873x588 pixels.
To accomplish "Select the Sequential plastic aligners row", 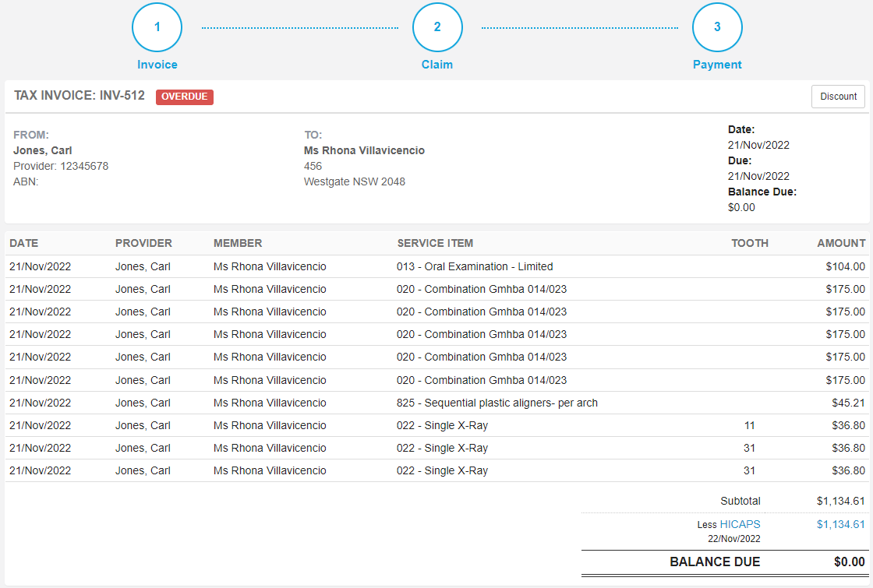I will coord(437,403).
